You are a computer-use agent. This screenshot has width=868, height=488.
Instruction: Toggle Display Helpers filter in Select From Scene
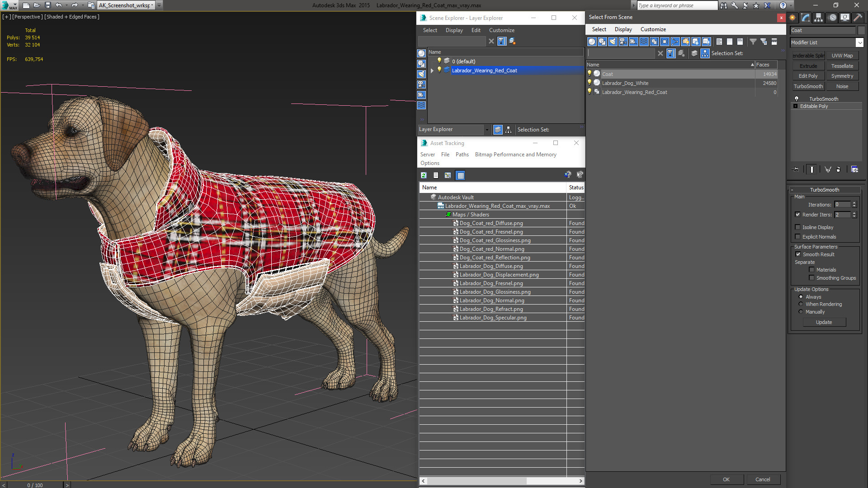[x=633, y=42]
